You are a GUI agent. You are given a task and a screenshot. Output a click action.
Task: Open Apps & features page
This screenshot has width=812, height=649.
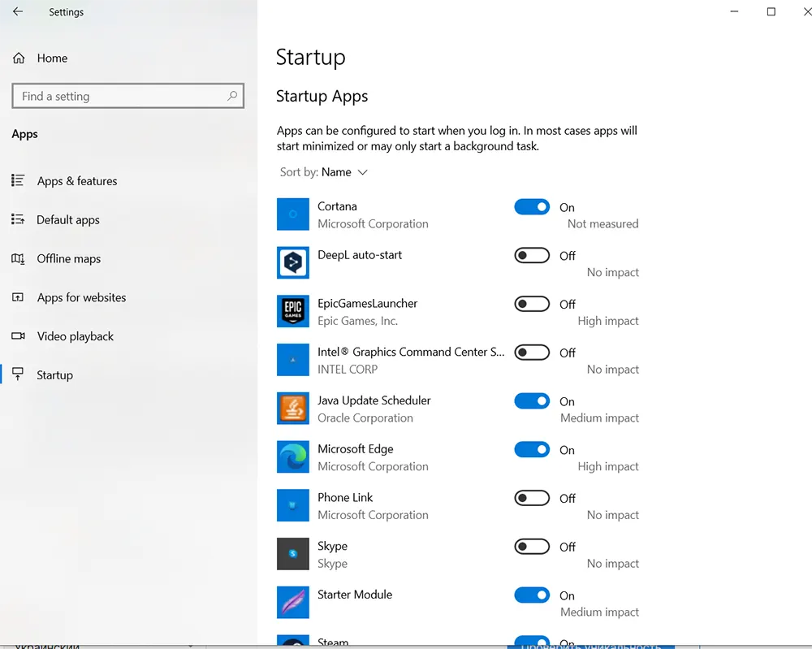pos(76,181)
